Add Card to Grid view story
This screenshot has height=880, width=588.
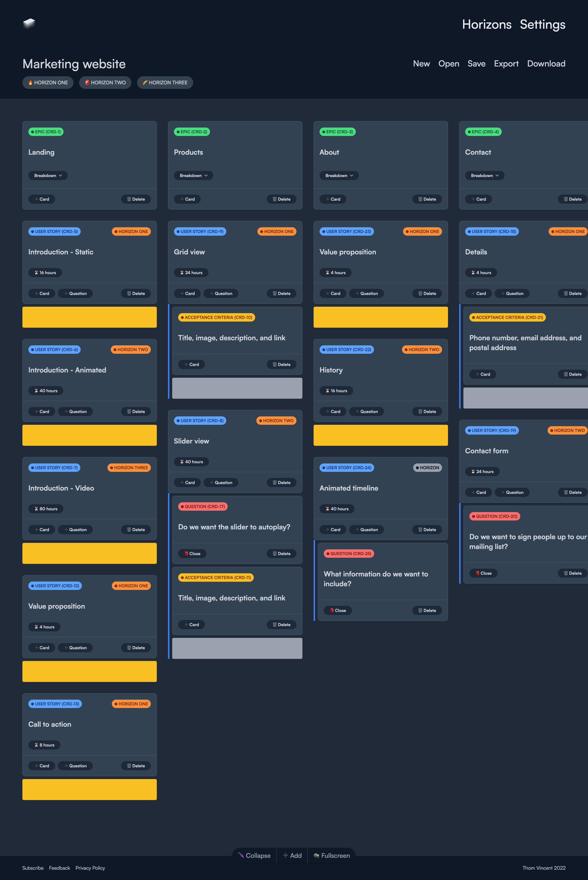[x=187, y=293]
